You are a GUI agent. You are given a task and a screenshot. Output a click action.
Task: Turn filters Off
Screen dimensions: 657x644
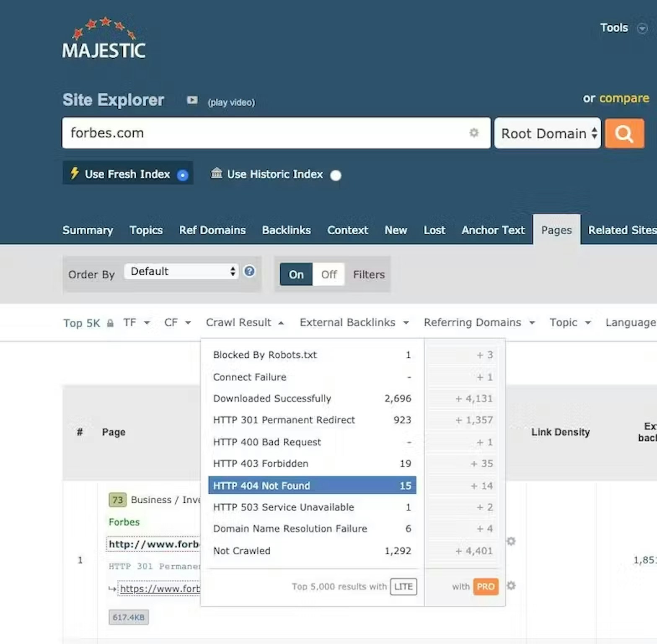[x=328, y=275]
